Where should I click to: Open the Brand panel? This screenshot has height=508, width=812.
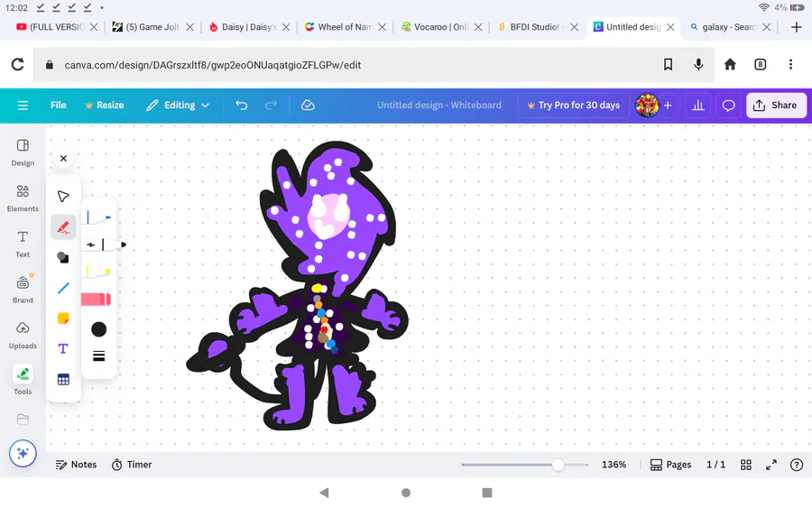pos(23,290)
